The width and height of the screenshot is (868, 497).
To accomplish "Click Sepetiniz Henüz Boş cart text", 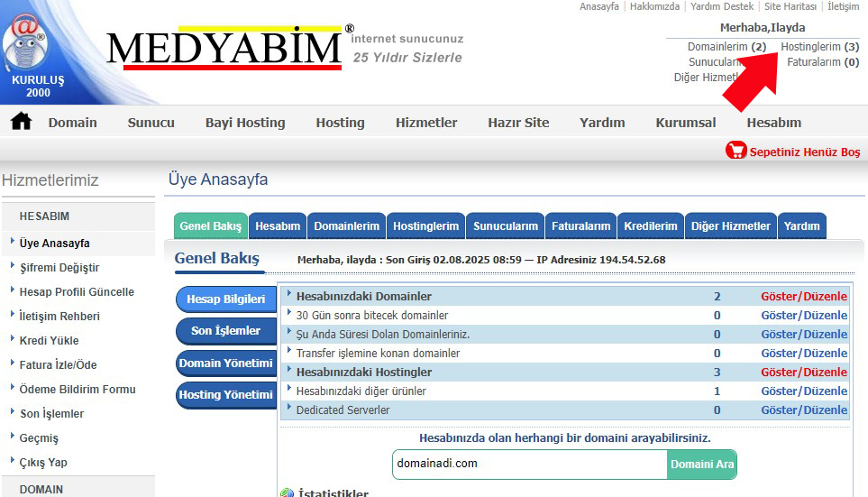I will 805,152.
